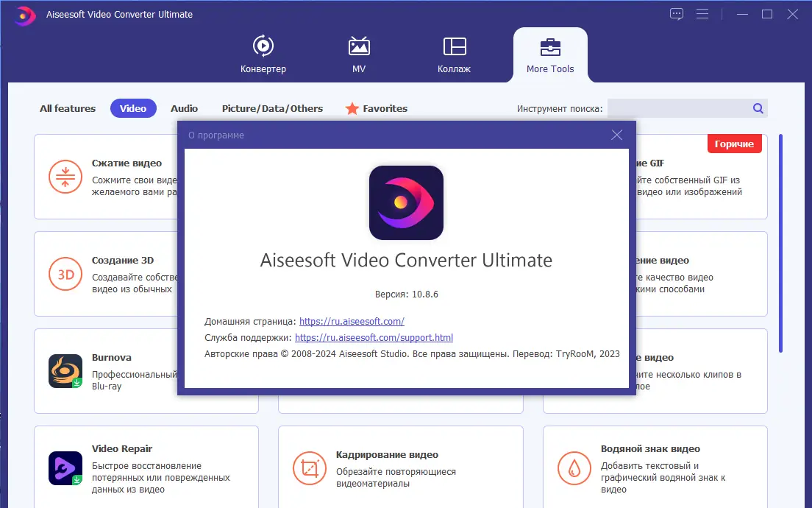Open the Водяной знак видео tool title
812x508 pixels.
[650, 449]
